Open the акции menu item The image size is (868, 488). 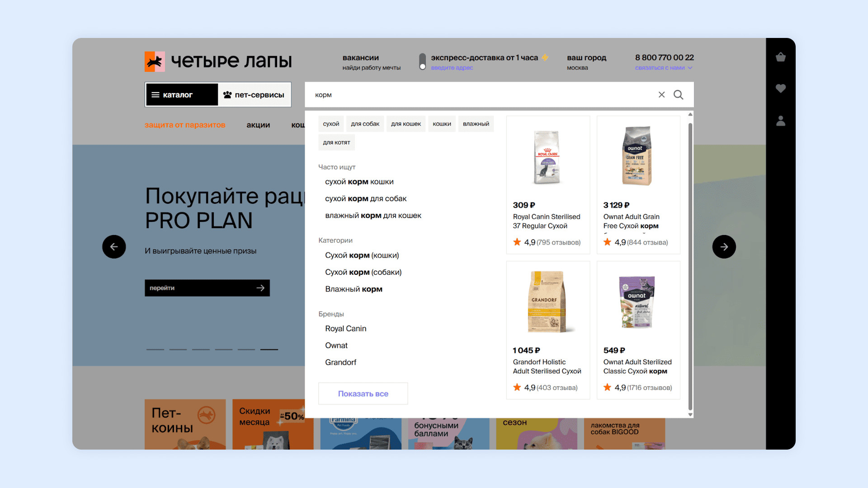[258, 125]
